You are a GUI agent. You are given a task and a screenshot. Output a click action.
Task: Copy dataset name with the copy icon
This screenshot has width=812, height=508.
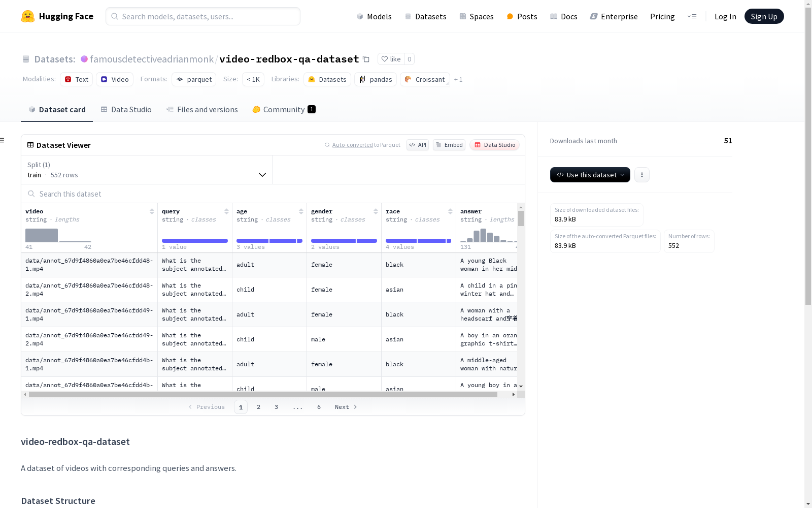366,59
